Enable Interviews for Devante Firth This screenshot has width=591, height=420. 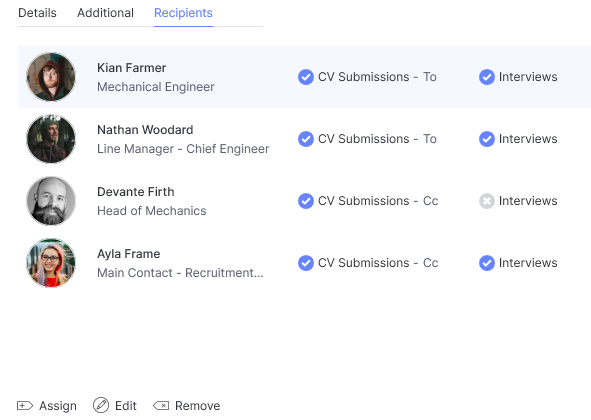pos(487,201)
